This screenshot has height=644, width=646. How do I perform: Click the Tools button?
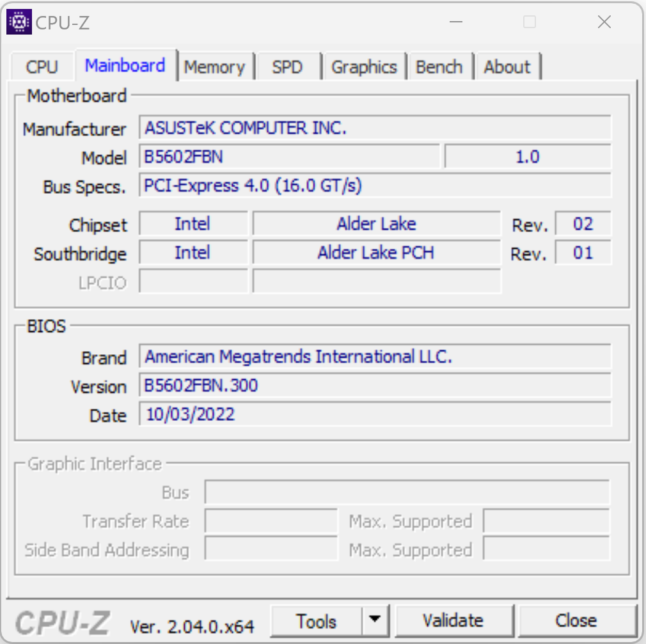tap(317, 621)
